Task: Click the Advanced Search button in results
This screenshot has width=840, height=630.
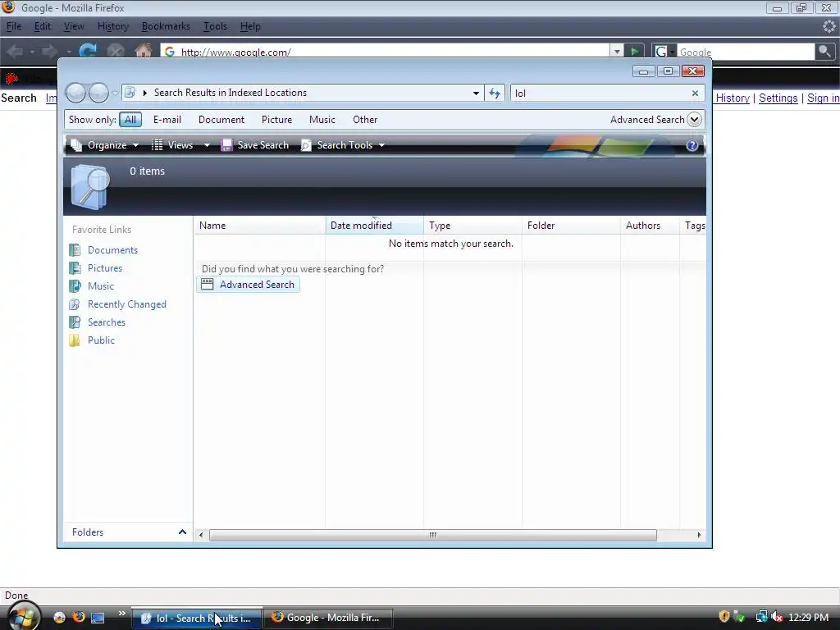Action: pos(248,285)
